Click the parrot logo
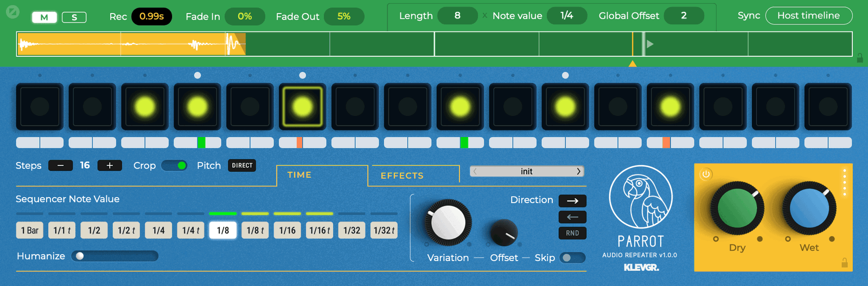This screenshot has height=286, width=868. [x=641, y=197]
